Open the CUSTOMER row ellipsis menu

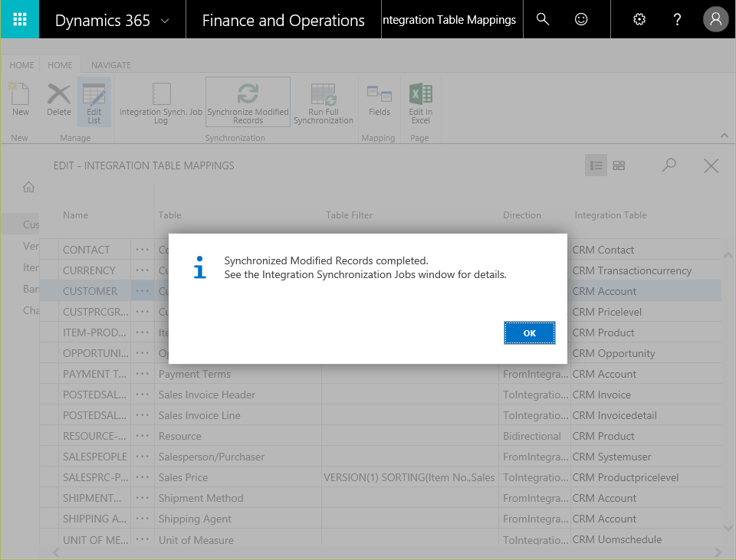pos(143,291)
